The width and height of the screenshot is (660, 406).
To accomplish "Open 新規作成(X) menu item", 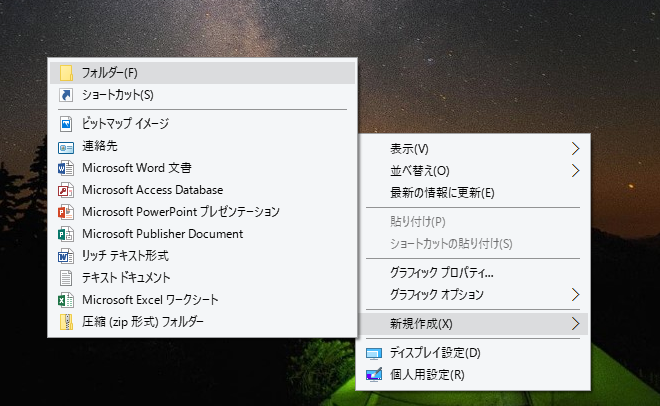I will (473, 324).
